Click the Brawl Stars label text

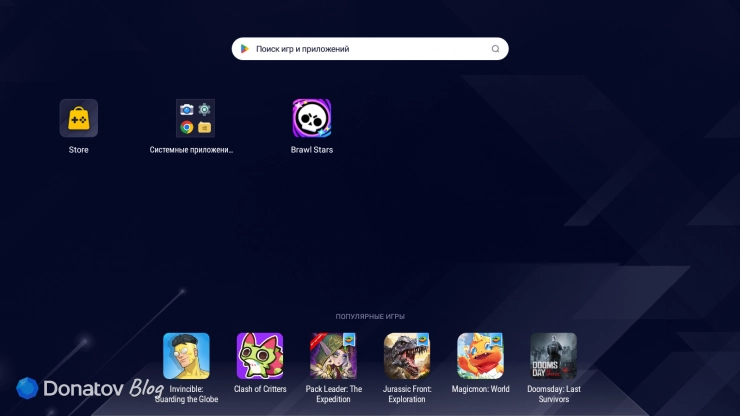pos(311,150)
